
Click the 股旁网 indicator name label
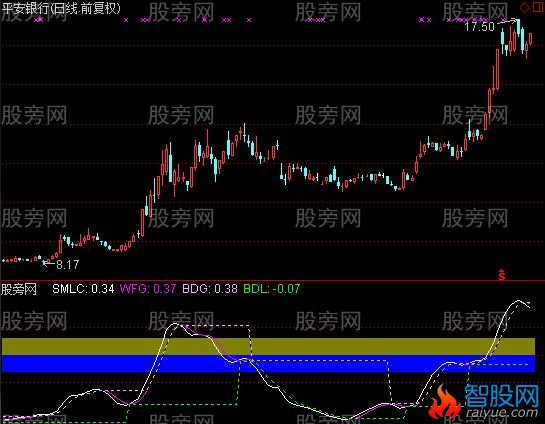pyautogui.click(x=19, y=289)
